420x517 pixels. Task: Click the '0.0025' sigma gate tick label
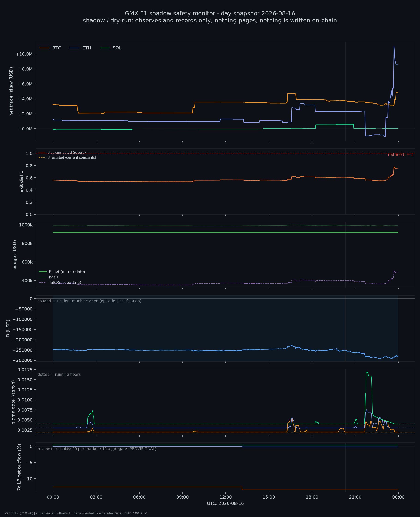point(25,430)
